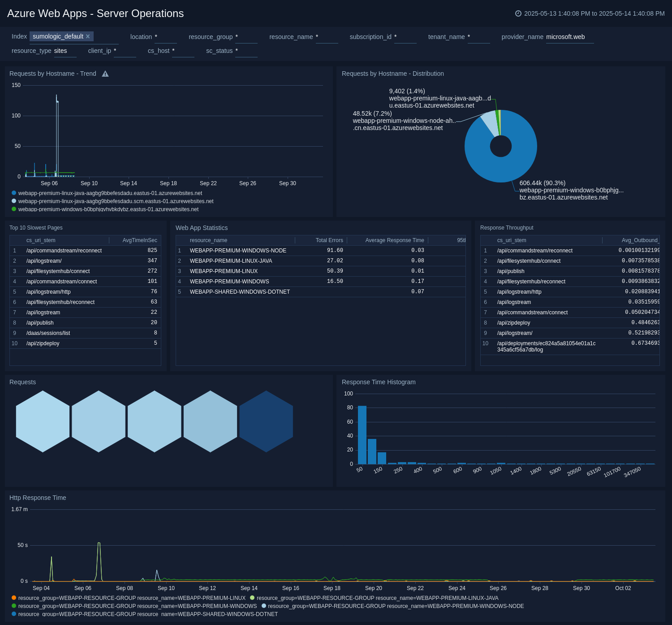Edit the resource_group filter field
672x625 pixels.
(x=246, y=37)
